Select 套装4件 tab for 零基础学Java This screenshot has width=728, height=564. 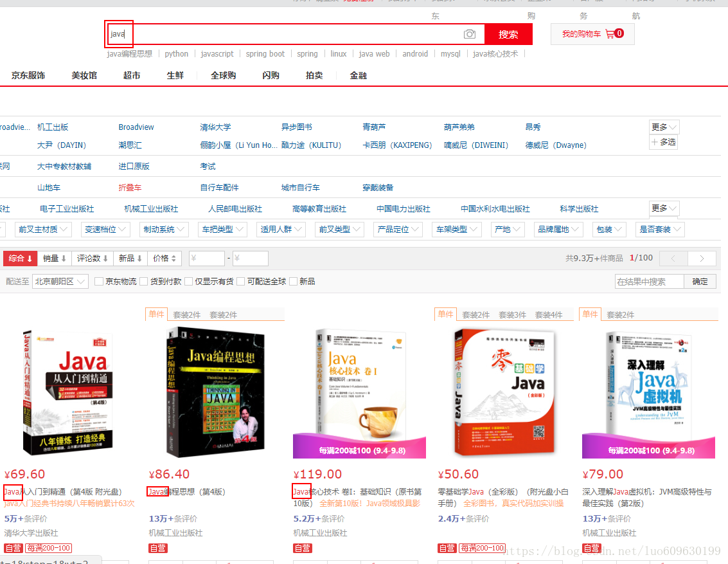[x=548, y=315]
